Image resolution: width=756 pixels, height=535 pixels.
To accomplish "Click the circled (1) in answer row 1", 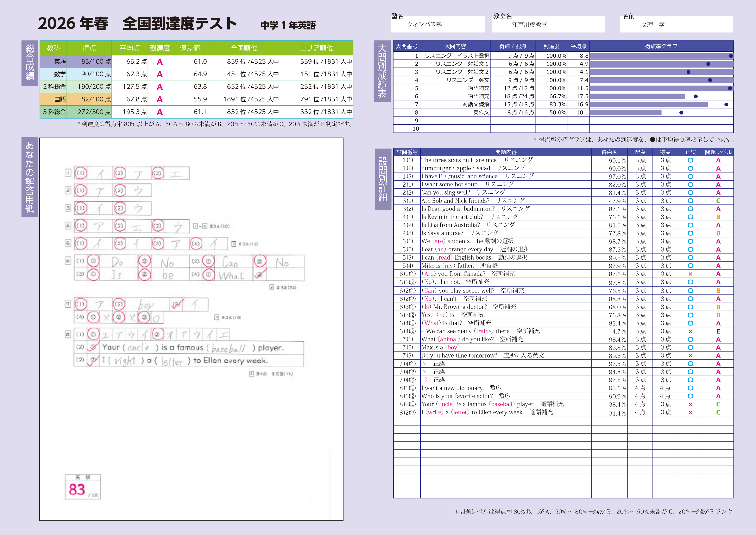I will click(81, 173).
